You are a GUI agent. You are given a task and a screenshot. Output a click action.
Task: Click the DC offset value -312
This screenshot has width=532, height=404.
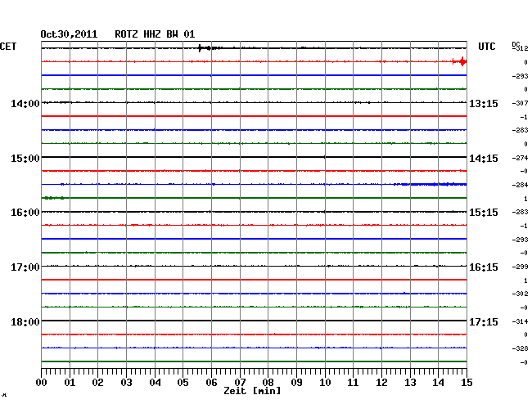click(x=521, y=48)
